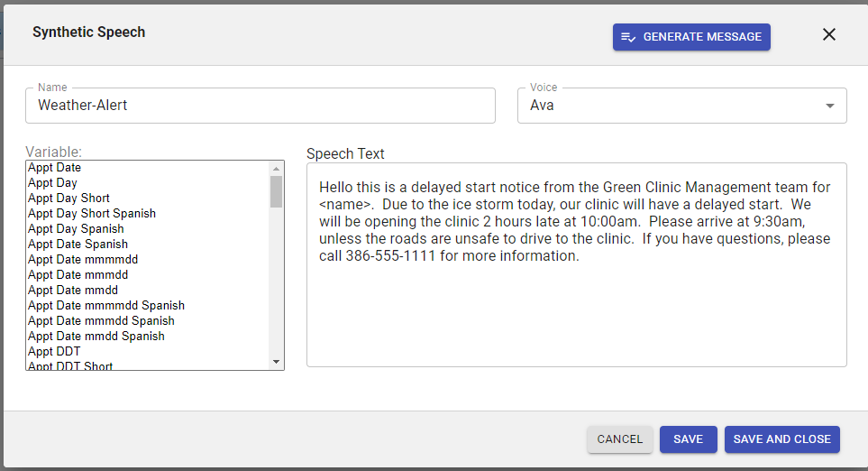Choose Appt Day Short variable
Viewport: 868px width, 471px height.
[69, 199]
